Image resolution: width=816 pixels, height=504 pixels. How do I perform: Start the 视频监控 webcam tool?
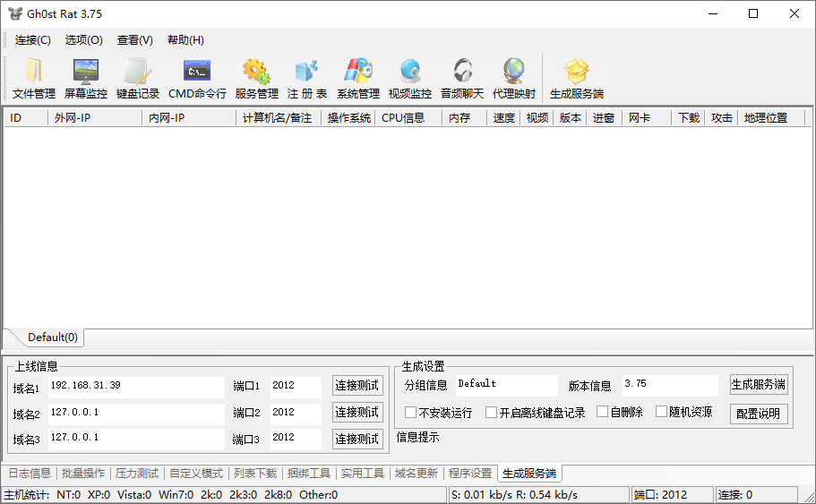point(410,78)
